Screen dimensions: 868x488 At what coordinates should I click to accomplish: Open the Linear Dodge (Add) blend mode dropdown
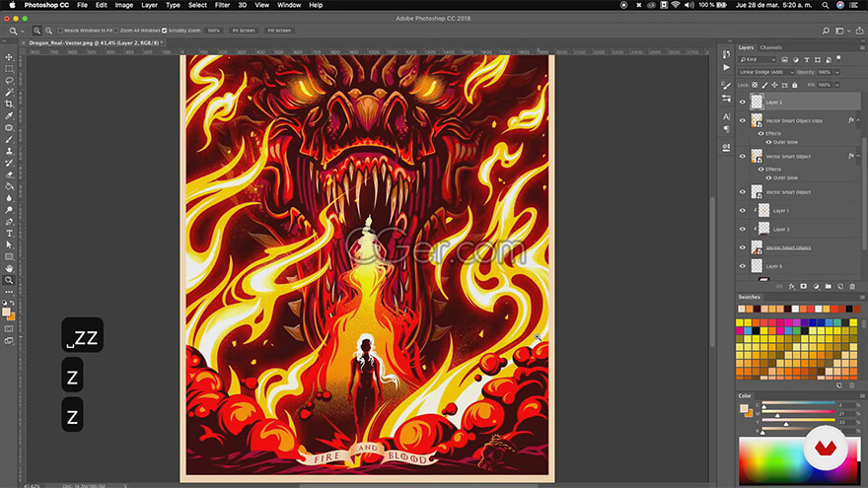(x=766, y=73)
